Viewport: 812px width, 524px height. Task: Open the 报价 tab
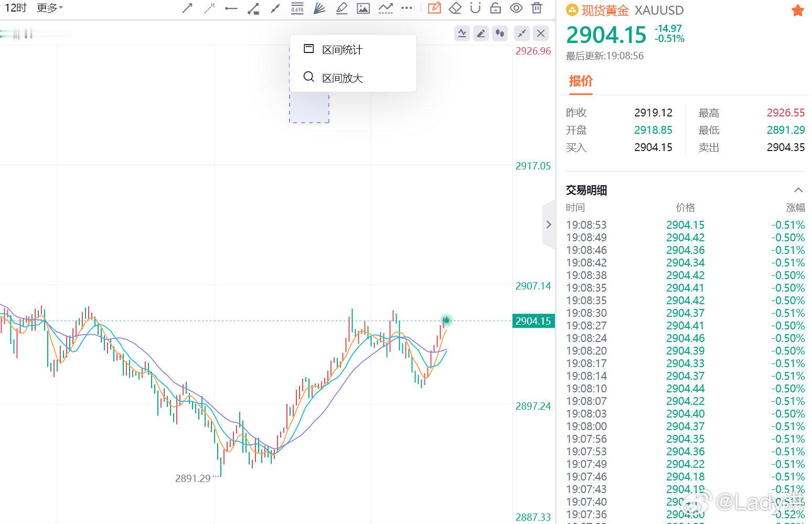click(581, 81)
